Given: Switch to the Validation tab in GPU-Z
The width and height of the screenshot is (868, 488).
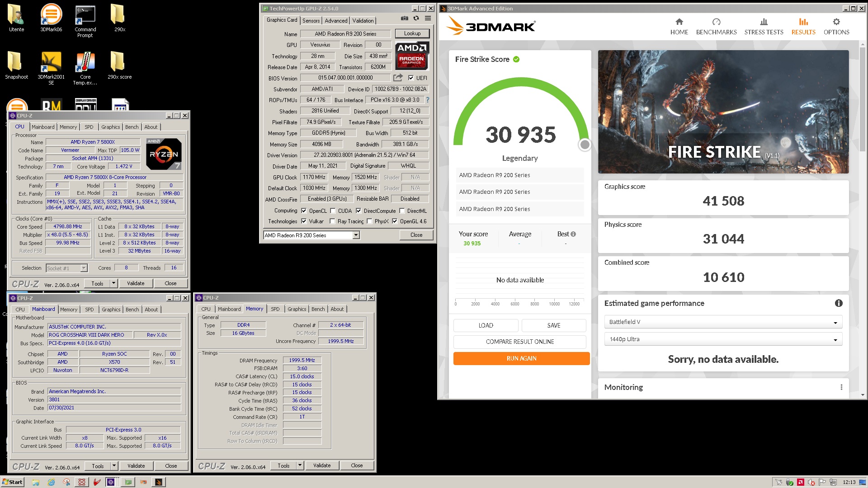Looking at the screenshot, I should pos(363,20).
